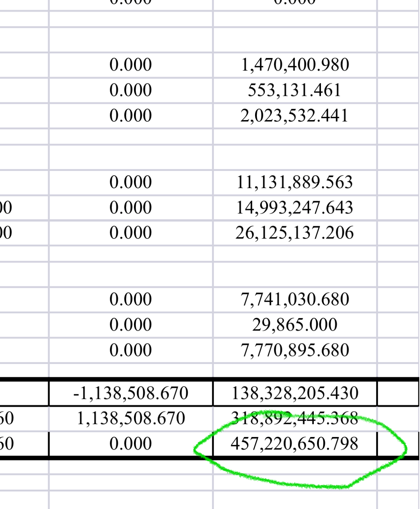Click cell with 318,892,445.368

pyautogui.click(x=295, y=419)
